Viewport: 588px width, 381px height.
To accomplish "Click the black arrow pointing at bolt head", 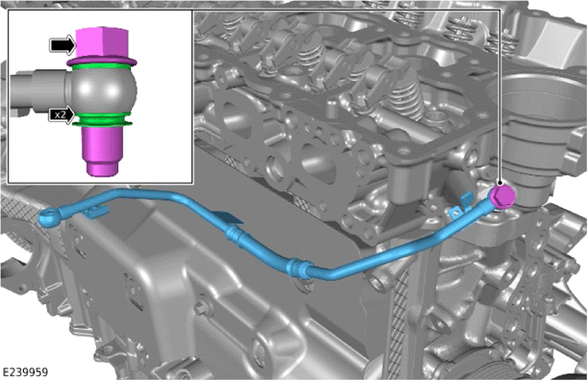I will pyautogui.click(x=63, y=45).
